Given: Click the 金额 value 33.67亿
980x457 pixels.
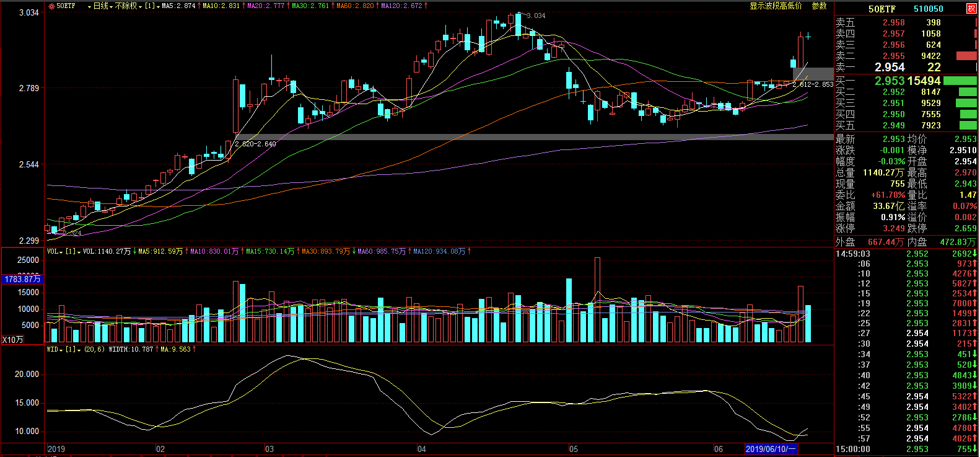Looking at the screenshot, I should [x=888, y=206].
